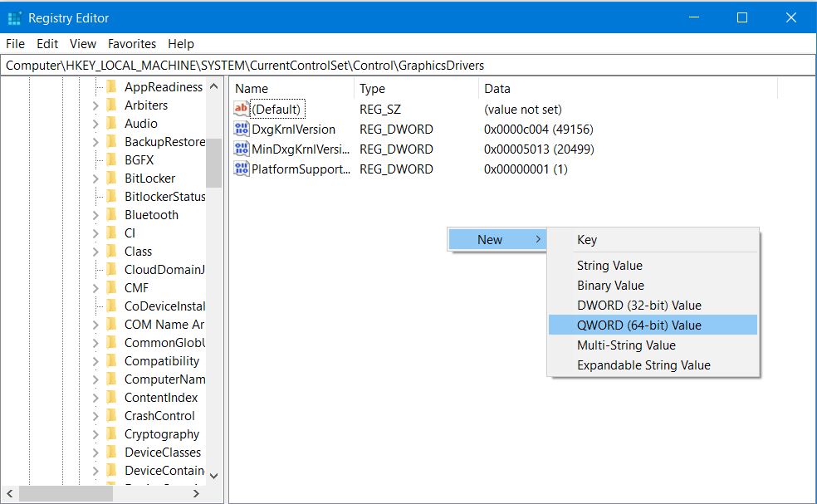Create a new Binary Value
Image resolution: width=817 pixels, height=504 pixels.
653,285
